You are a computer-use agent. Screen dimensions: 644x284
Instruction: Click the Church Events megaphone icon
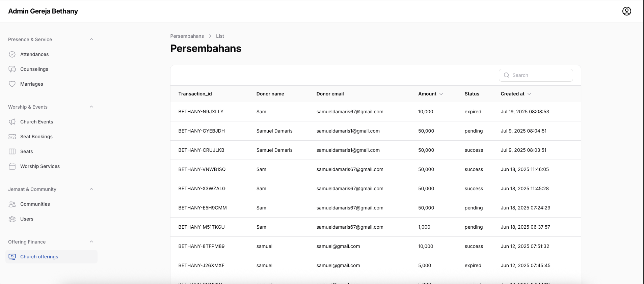point(12,122)
